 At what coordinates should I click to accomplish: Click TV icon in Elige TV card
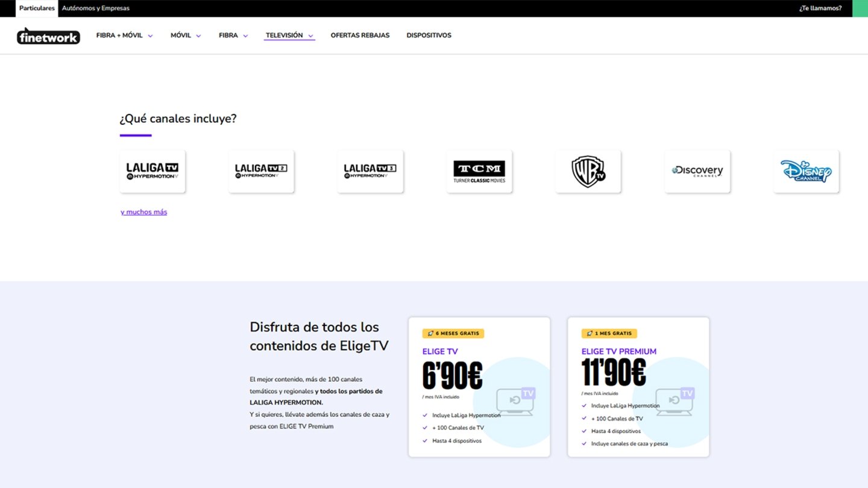(x=515, y=401)
